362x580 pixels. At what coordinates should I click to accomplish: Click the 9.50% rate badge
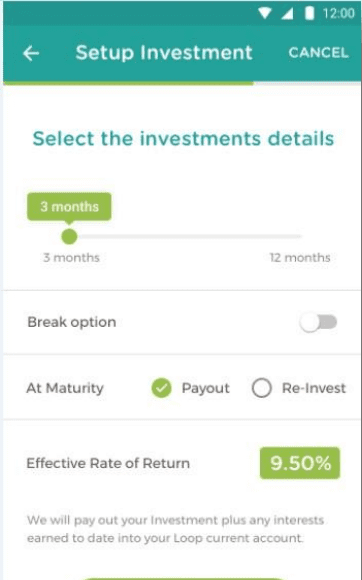(300, 463)
